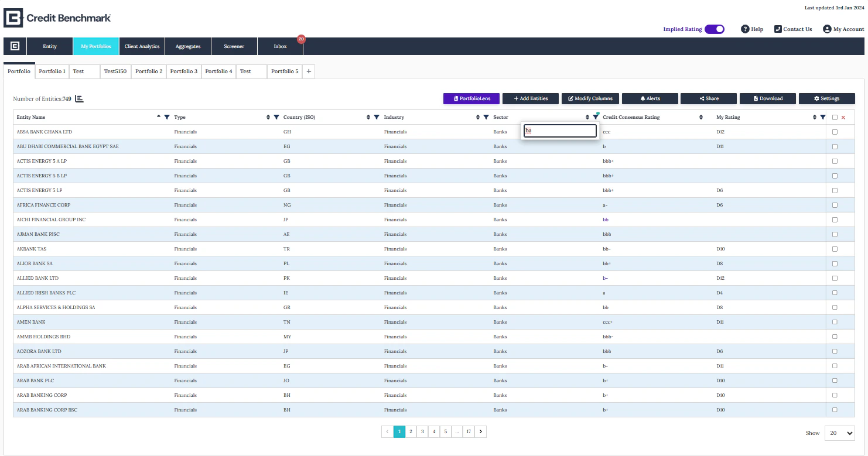This screenshot has height=456, width=868.
Task: Click the My Account user icon
Action: (827, 29)
